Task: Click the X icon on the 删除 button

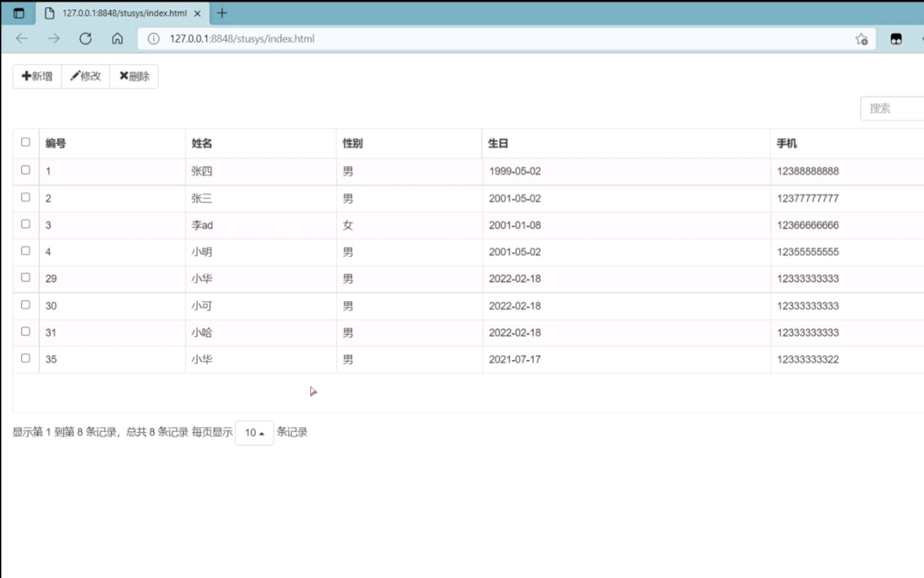Action: pyautogui.click(x=124, y=76)
